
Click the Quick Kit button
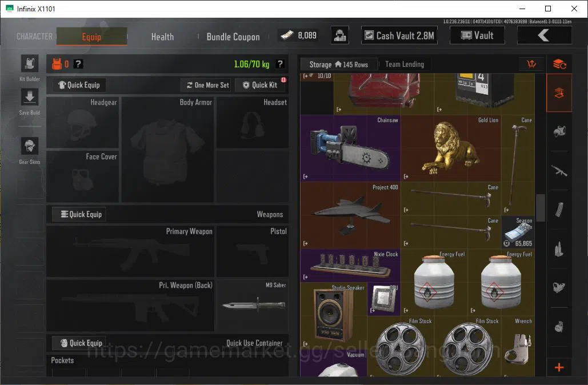260,85
